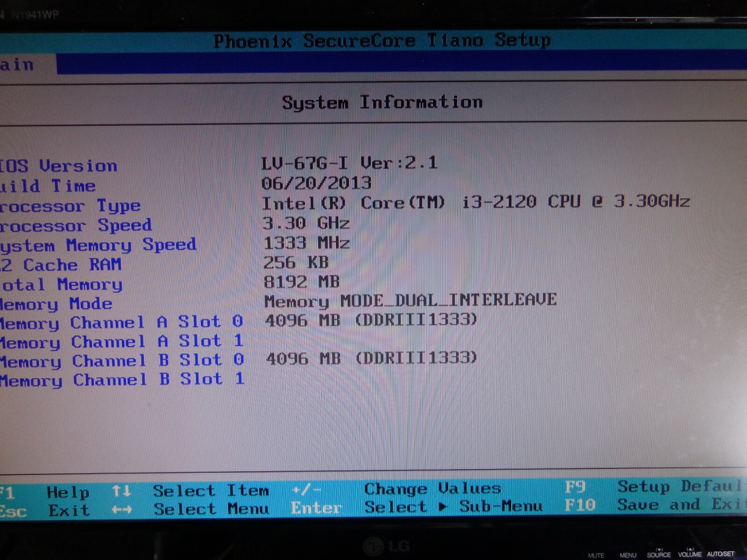The image size is (747, 560).
Task: Click the F9 Setup Defaults hint
Action: [x=655, y=486]
